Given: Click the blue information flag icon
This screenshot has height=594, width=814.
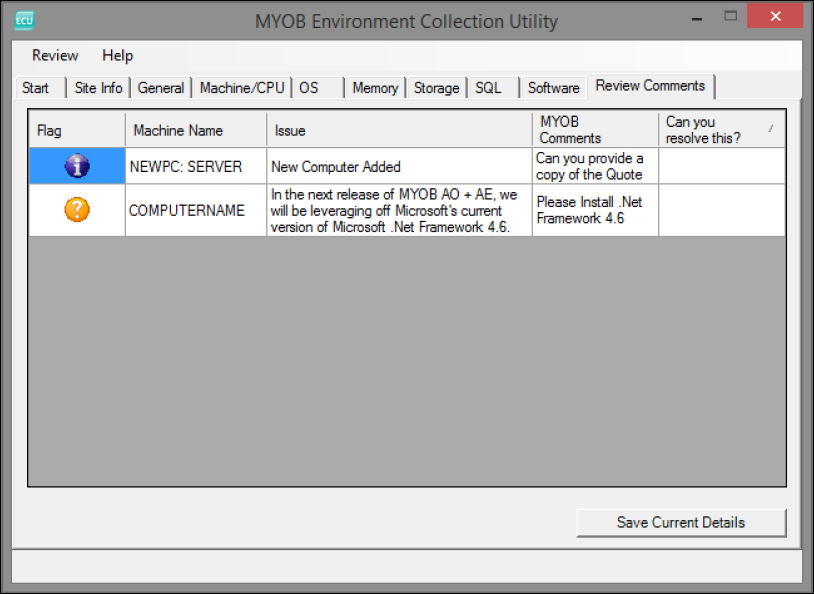Looking at the screenshot, I should (77, 166).
